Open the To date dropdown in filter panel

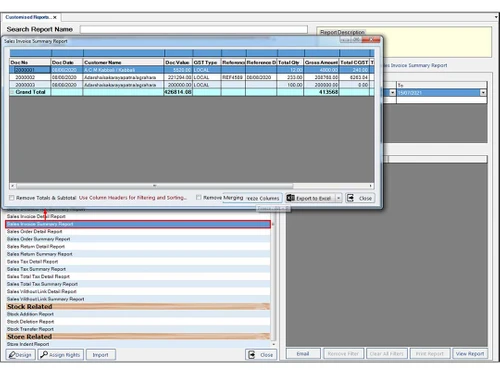click(483, 93)
